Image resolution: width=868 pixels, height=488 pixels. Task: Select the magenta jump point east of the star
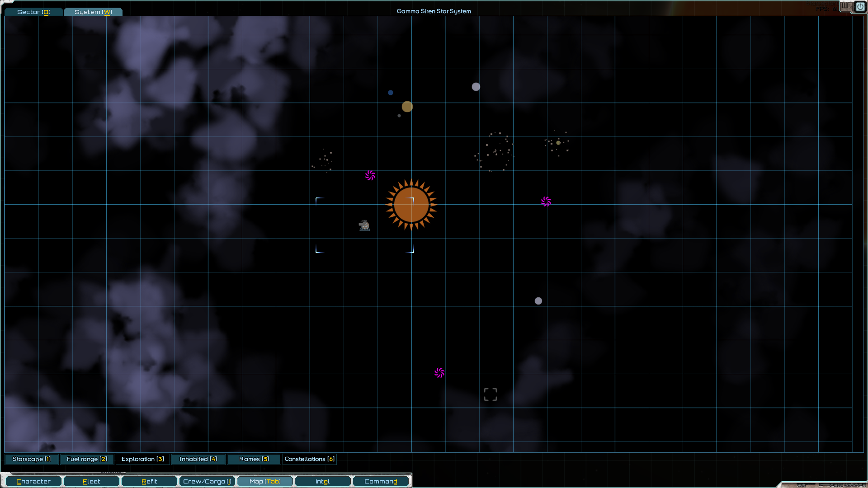pos(546,202)
